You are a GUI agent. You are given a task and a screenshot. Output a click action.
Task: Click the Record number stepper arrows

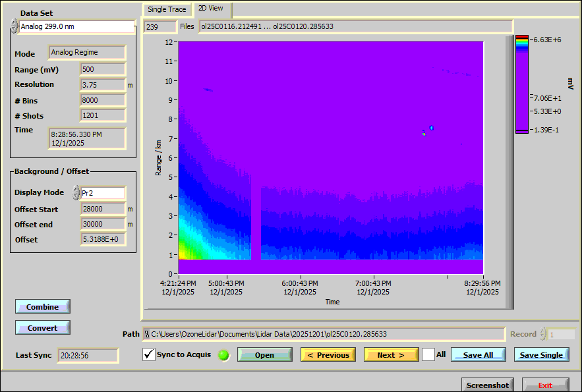click(543, 334)
